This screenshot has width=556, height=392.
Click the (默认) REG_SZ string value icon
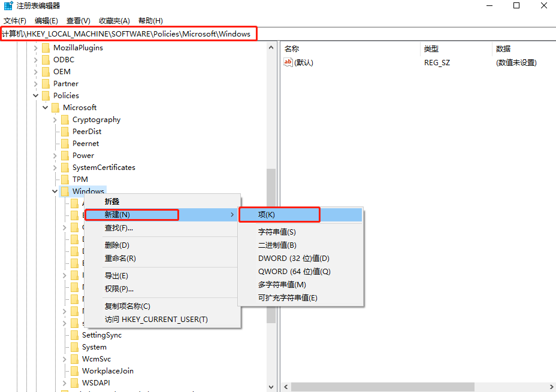[x=288, y=62]
